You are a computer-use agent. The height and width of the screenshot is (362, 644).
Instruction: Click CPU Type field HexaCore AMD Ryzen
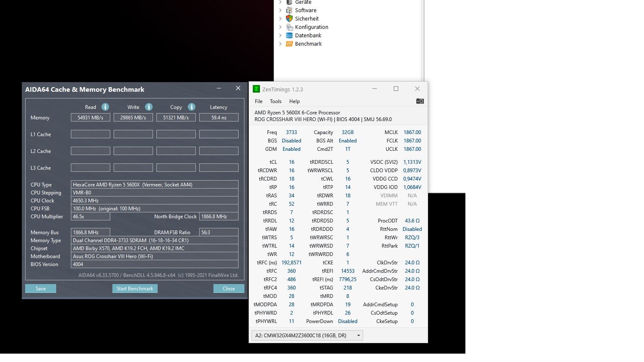tap(155, 184)
